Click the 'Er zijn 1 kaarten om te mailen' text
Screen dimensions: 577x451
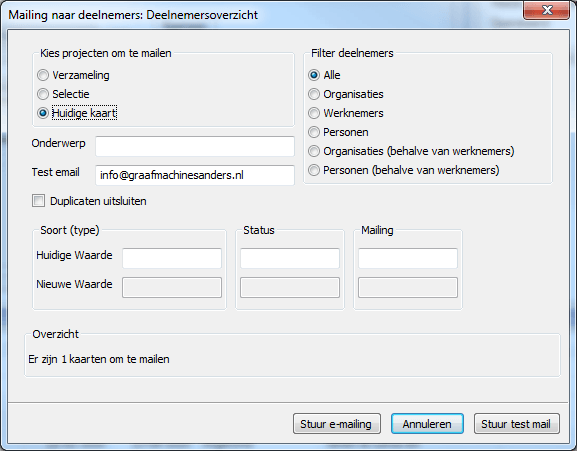click(99, 359)
